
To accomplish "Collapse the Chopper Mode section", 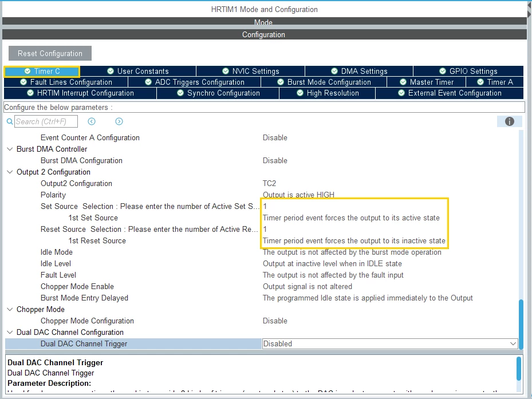I will click(x=10, y=310).
